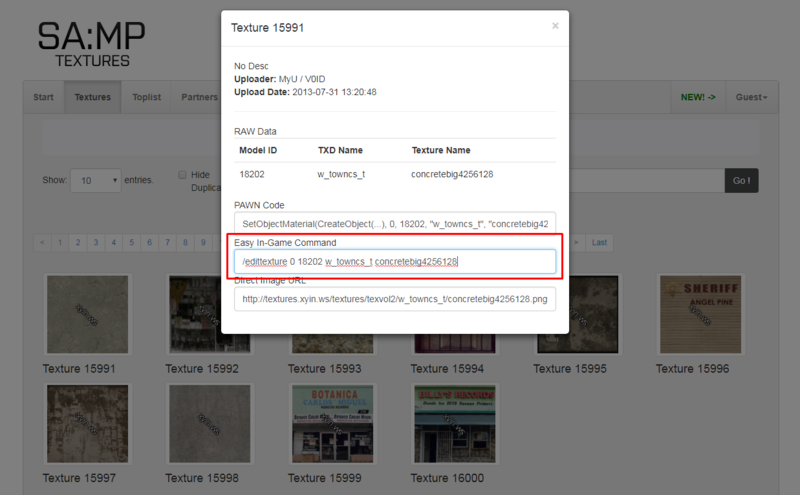Switch to the Toplist tab
800x495 pixels.
point(146,97)
